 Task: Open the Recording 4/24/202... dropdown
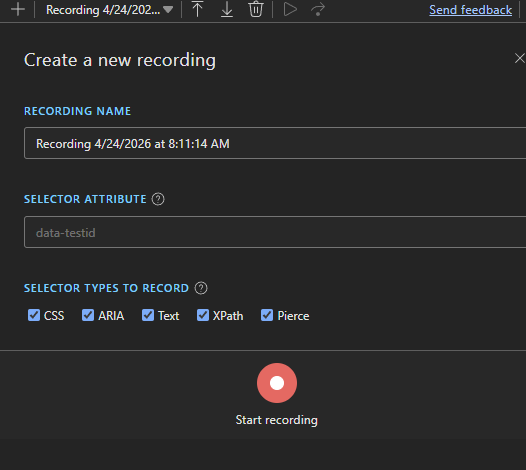[x=109, y=10]
